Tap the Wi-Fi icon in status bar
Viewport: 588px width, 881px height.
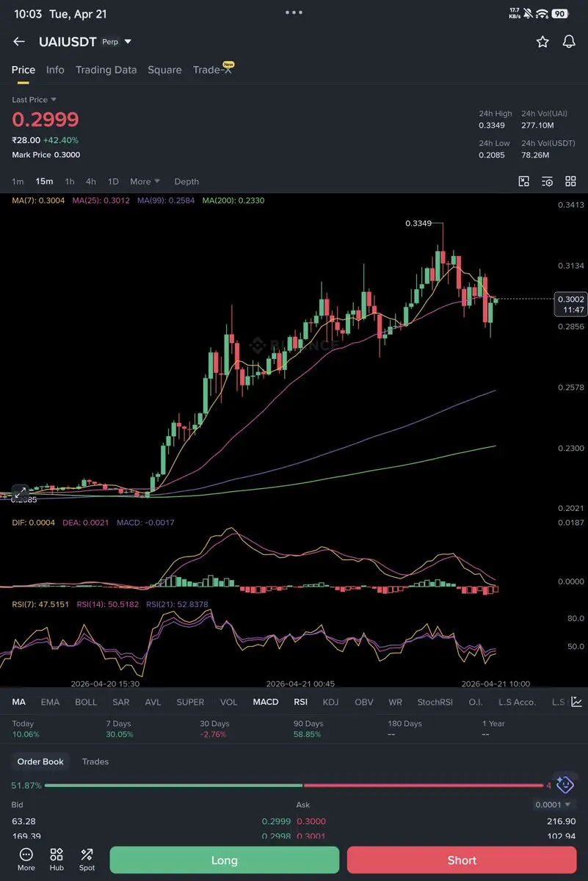(x=542, y=14)
